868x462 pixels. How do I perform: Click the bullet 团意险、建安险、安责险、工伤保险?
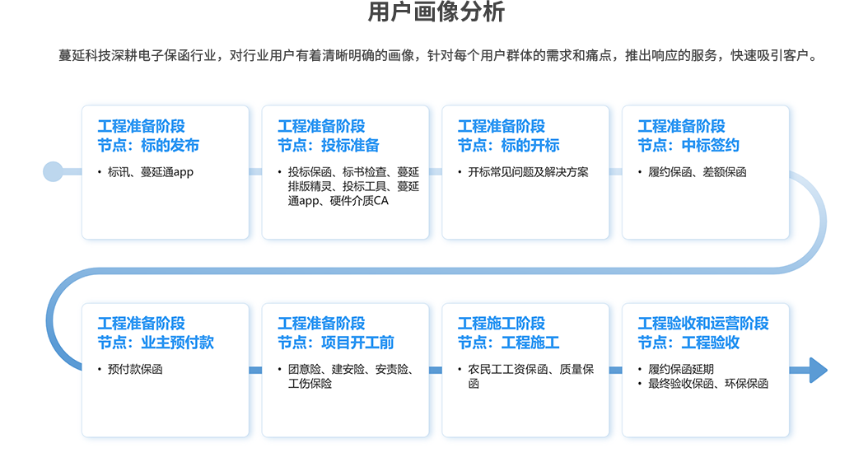351,376
